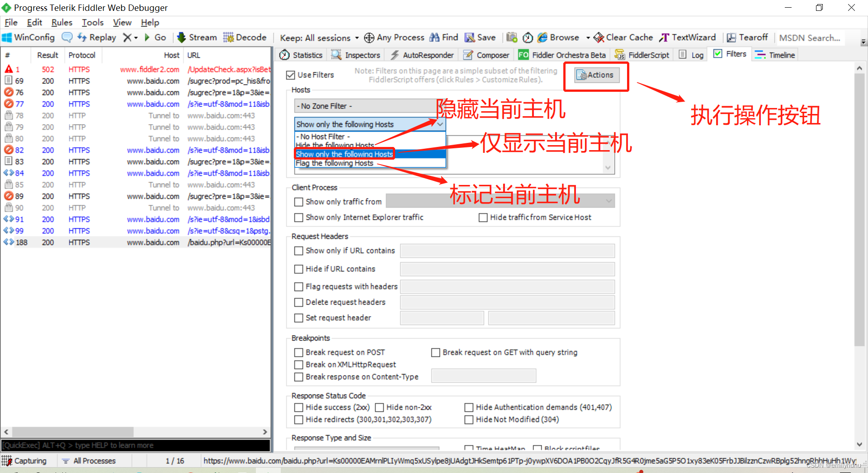The image size is (868, 473).
Task: Open the FiddlerScript tab
Action: pyautogui.click(x=642, y=55)
